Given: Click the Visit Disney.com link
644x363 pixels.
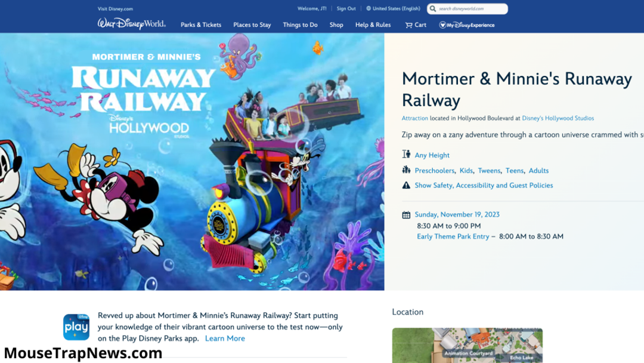Looking at the screenshot, I should [x=116, y=8].
